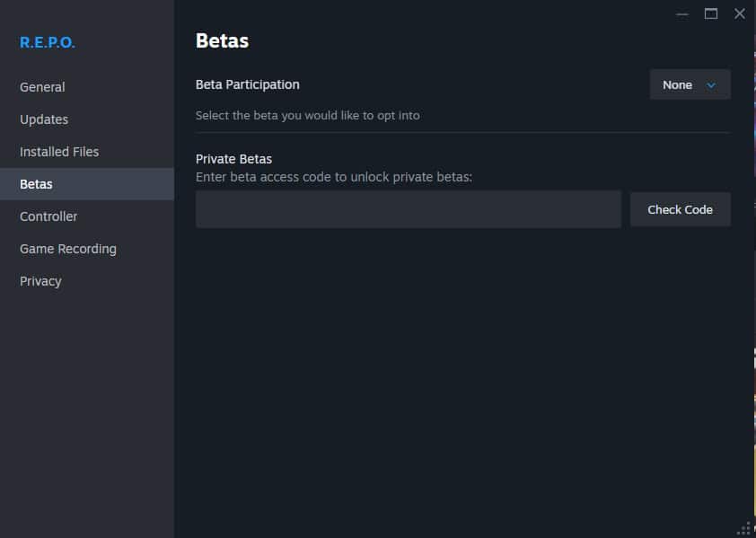Open the Privacy section
756x538 pixels.
click(87, 281)
